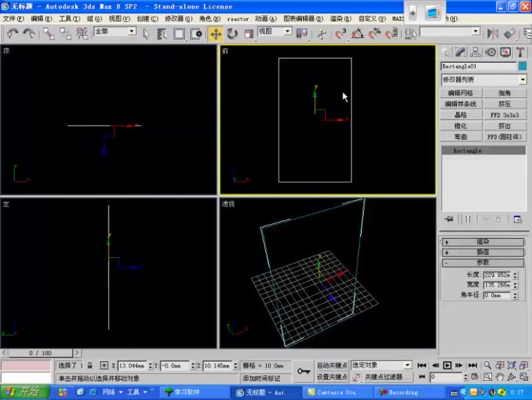Select the Rectangular Selection Region tool
The image size is (532, 400).
179,34
